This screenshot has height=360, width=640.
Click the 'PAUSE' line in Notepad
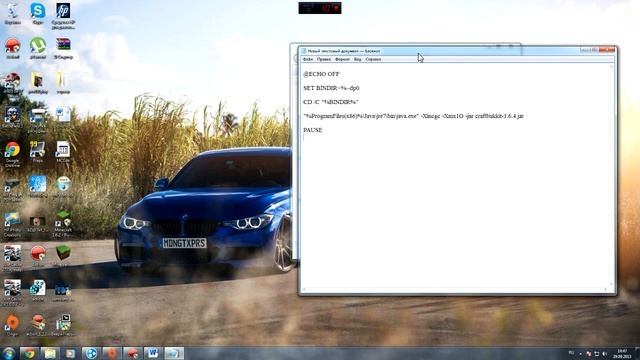coord(313,130)
